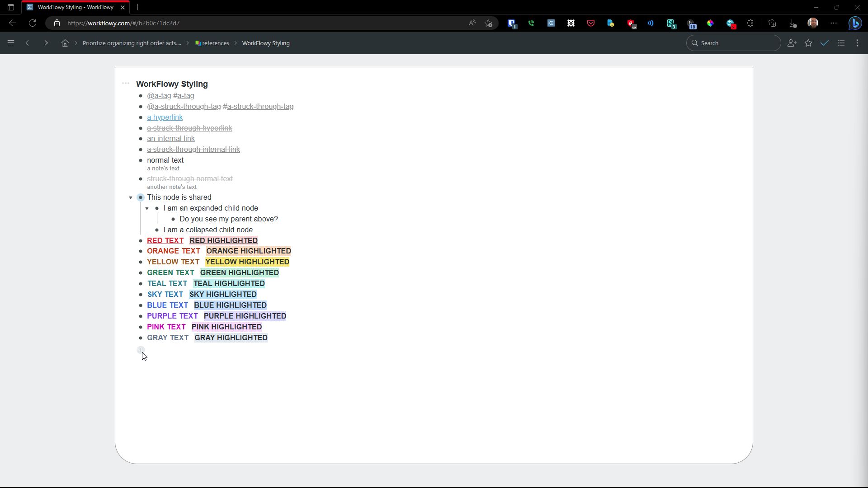Click the 'RED HIGHLIGHTED' text
This screenshot has height=488, width=868.
point(223,241)
